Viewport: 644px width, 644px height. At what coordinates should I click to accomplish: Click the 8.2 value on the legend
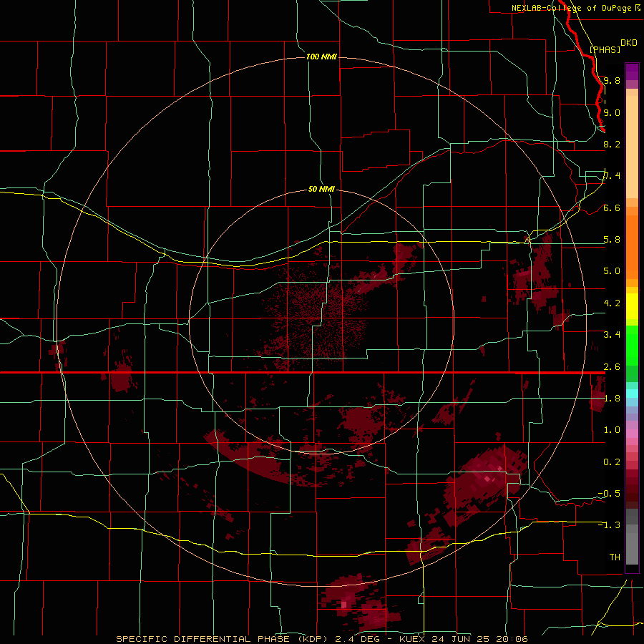click(612, 144)
